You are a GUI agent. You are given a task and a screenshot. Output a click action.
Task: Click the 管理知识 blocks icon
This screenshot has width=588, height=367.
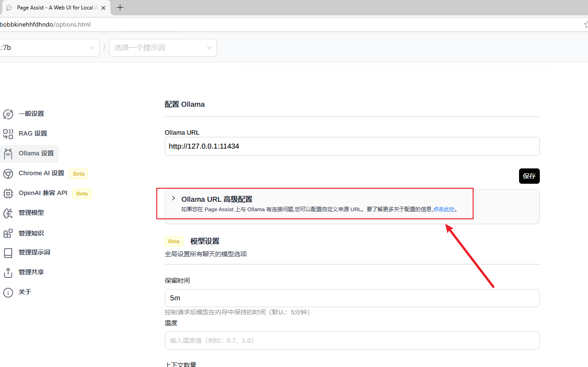pos(8,233)
